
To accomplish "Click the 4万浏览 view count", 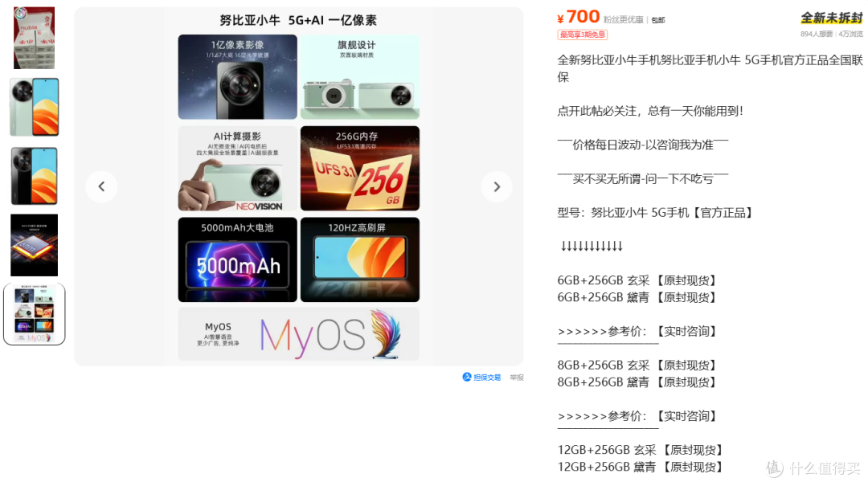I will [x=850, y=34].
